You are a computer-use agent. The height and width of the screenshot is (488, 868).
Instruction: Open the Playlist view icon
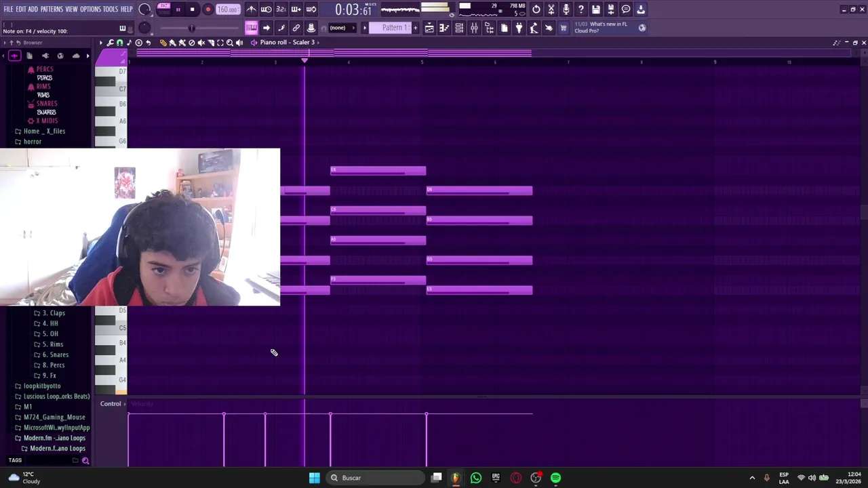tap(429, 28)
